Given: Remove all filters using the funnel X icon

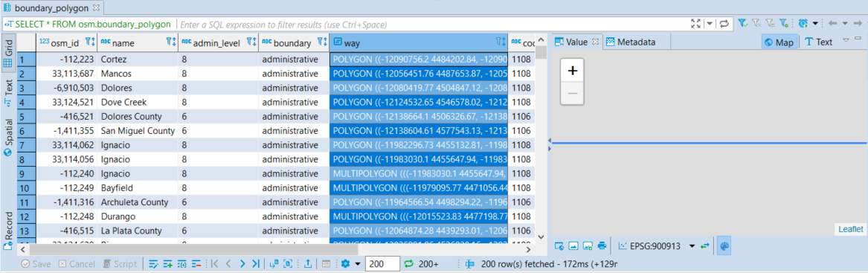Looking at the screenshot, I should click(756, 24).
